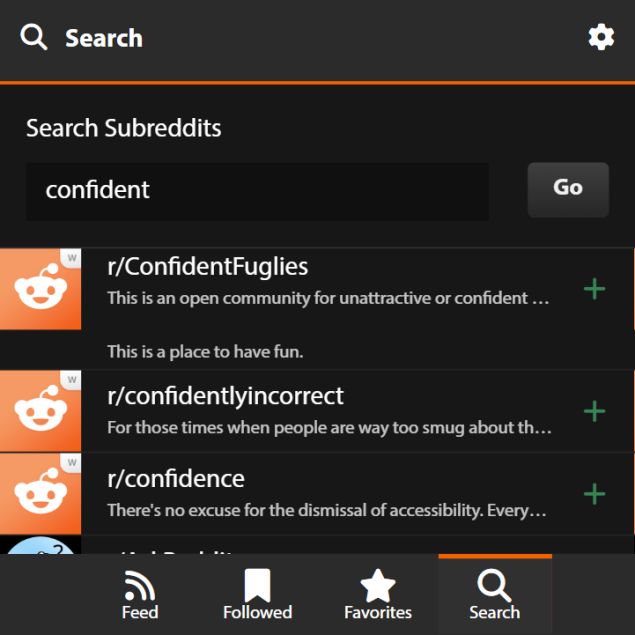Open the Followed tab
Viewport: 635px width, 635px height.
pyautogui.click(x=258, y=595)
